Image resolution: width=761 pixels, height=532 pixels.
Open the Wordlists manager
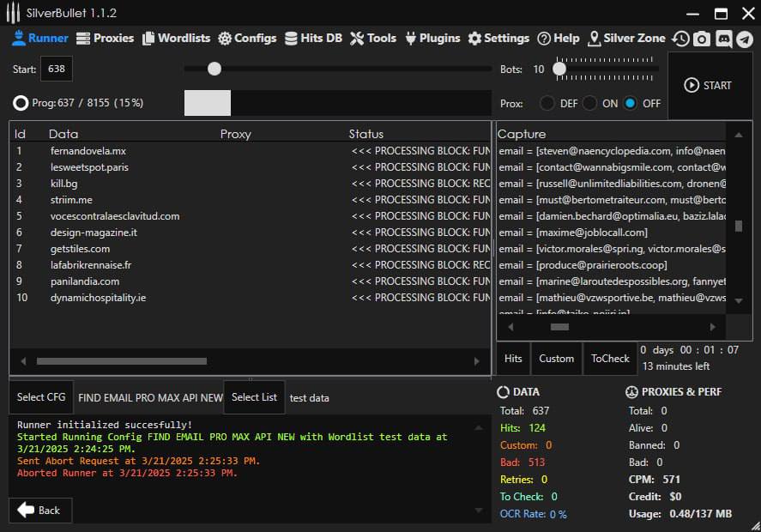[176, 38]
